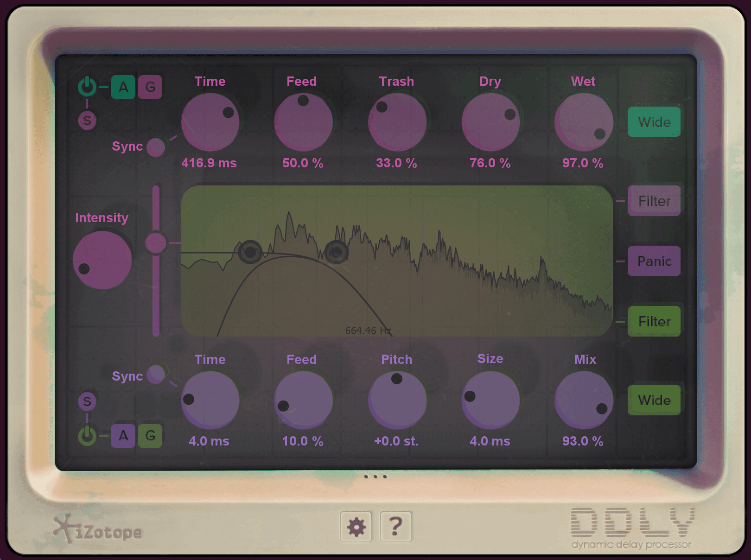Hit the Panic button
Screen dimensions: 751x560
[654, 261]
